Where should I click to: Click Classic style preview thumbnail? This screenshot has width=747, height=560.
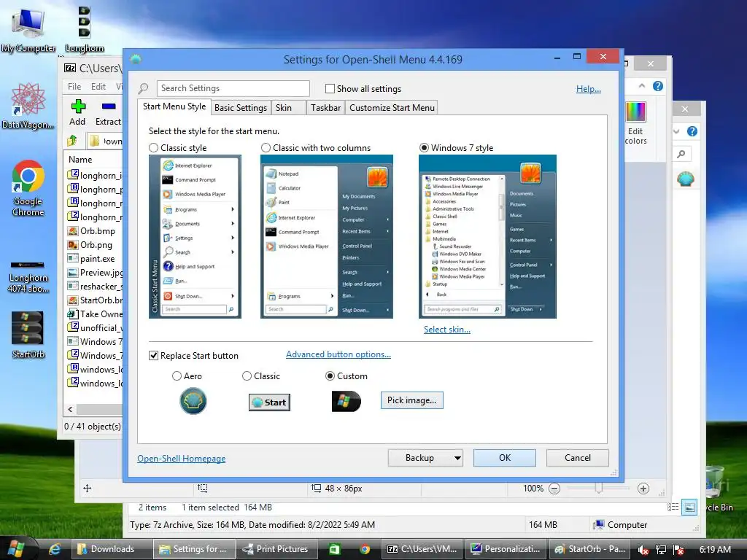(195, 236)
